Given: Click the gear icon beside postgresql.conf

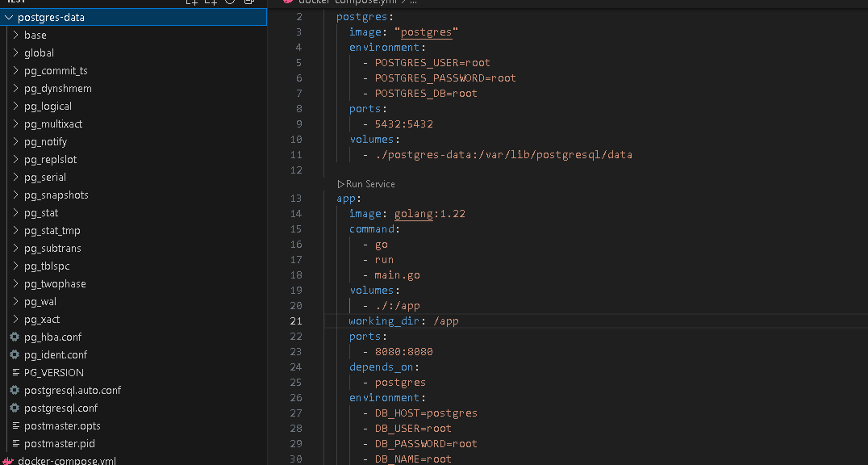Looking at the screenshot, I should tap(15, 408).
